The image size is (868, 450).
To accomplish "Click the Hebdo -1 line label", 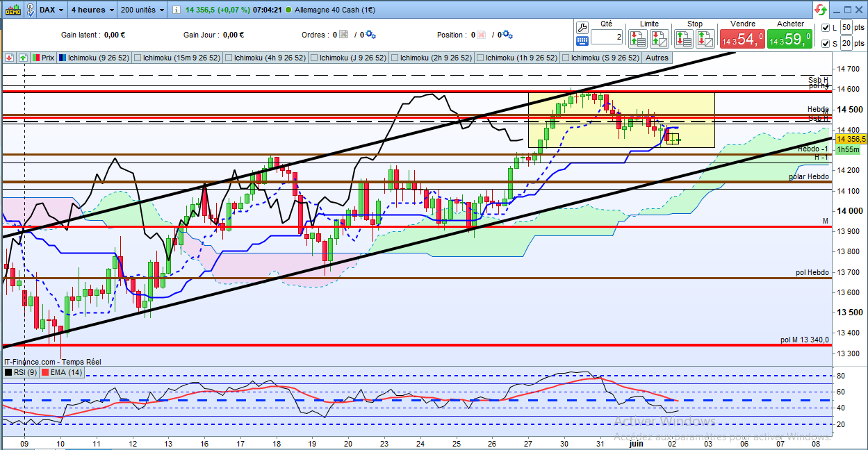I will click(x=812, y=149).
